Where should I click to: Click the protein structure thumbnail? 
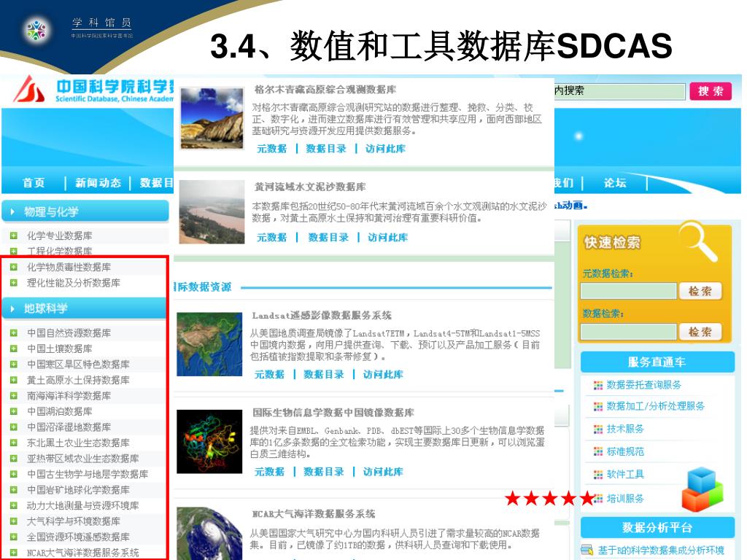pos(209,441)
